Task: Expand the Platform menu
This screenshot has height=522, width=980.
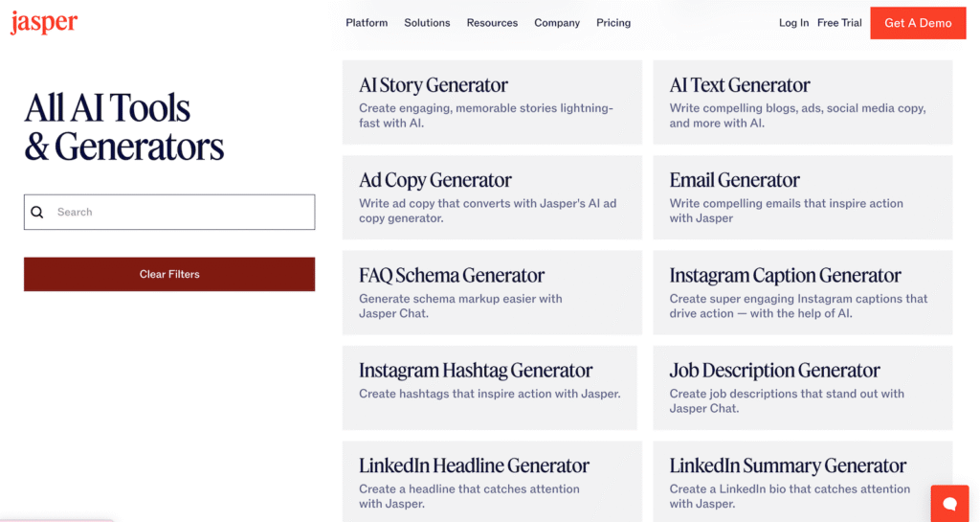Action: tap(367, 23)
